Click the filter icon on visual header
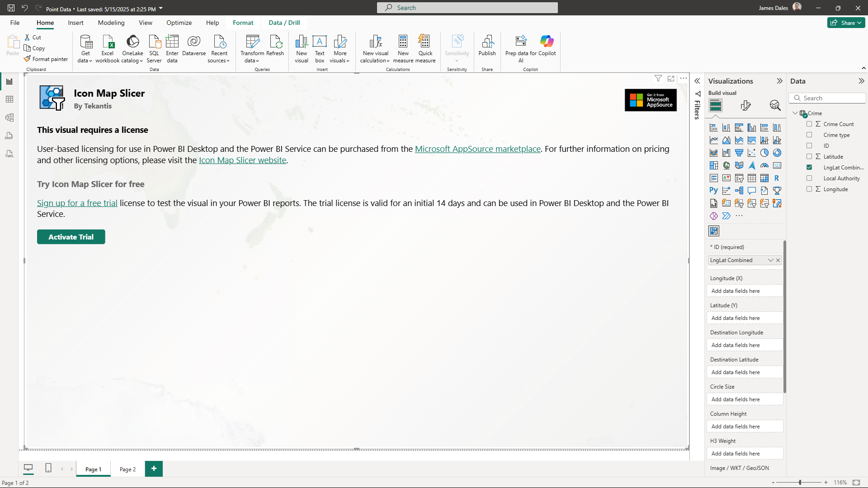The width and height of the screenshot is (868, 488). tap(658, 79)
